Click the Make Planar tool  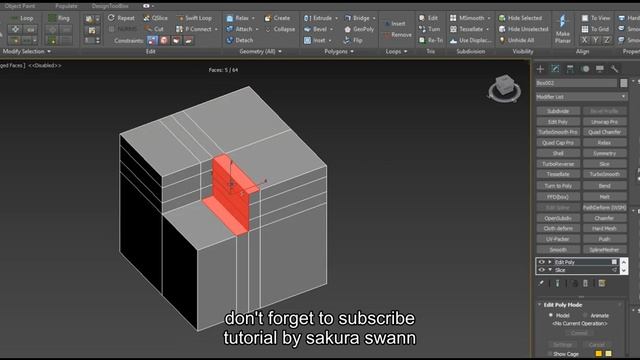click(562, 29)
